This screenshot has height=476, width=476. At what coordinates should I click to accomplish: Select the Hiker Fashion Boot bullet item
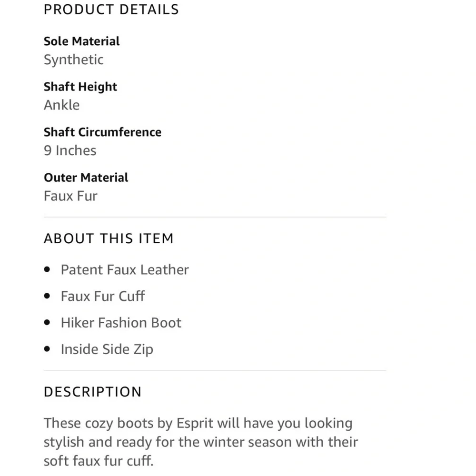point(121,323)
